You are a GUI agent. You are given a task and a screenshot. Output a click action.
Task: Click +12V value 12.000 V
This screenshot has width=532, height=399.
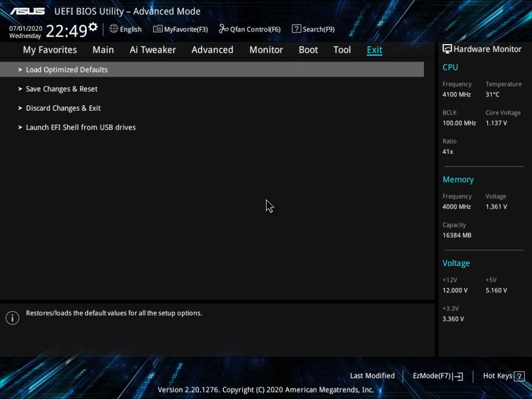coord(455,290)
